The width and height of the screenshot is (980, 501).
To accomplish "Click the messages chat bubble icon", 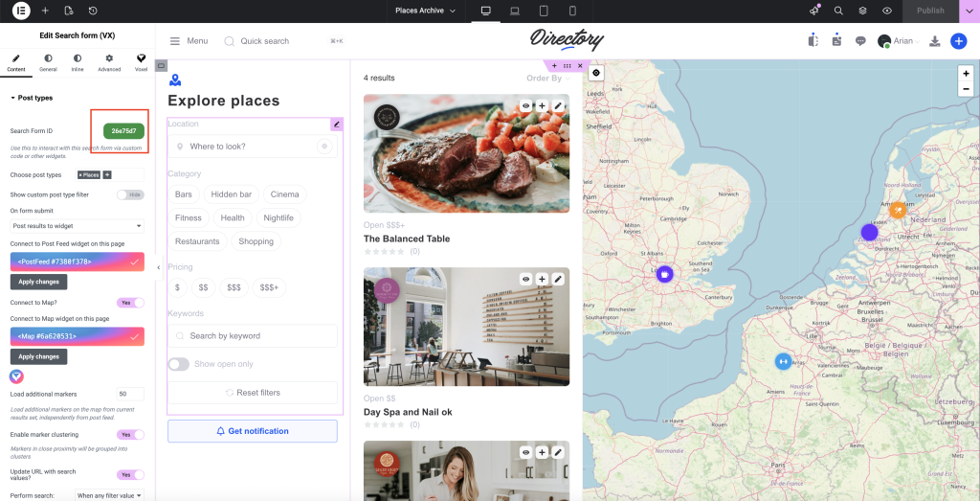I will pyautogui.click(x=860, y=41).
